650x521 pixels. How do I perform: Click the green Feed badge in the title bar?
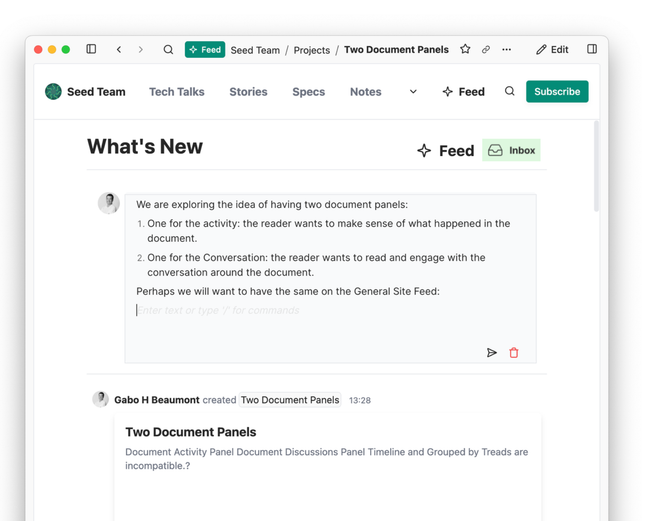pyautogui.click(x=205, y=49)
